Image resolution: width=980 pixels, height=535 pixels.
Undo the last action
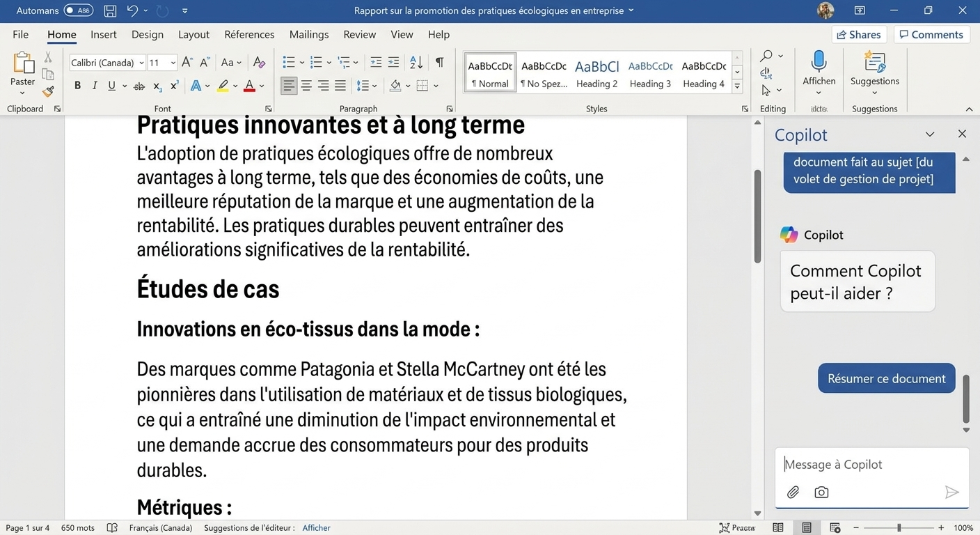pos(132,10)
